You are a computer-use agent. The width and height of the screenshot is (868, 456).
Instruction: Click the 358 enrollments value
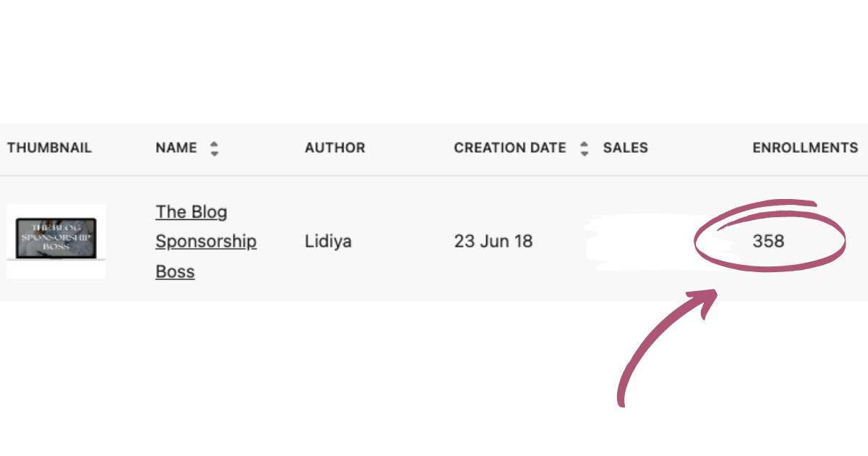768,242
